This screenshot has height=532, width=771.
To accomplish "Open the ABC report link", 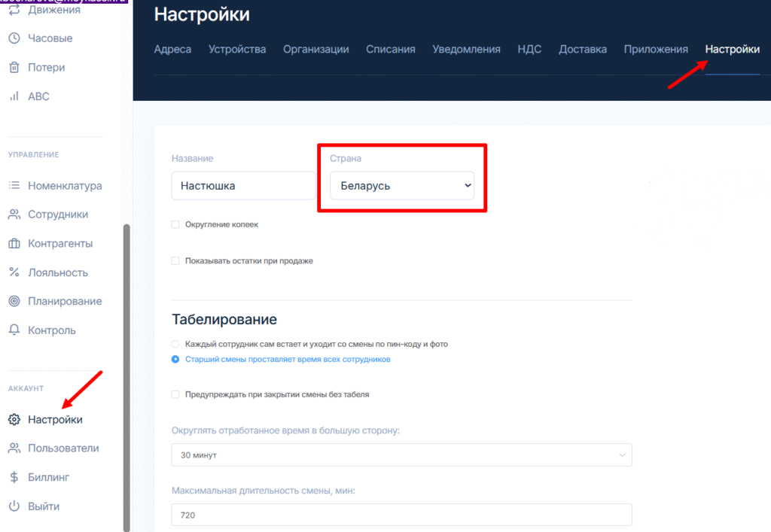I will [x=38, y=96].
